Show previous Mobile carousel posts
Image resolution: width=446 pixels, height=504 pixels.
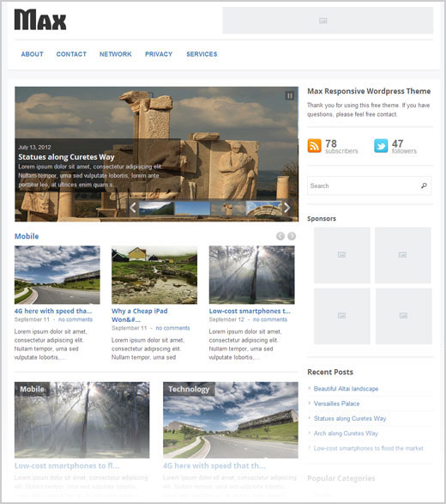click(x=280, y=236)
